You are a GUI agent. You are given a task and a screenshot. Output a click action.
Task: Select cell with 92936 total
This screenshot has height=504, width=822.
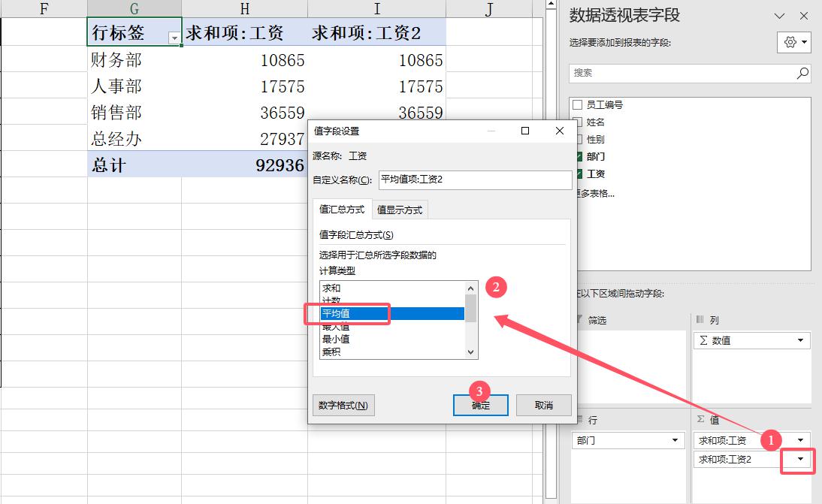244,164
